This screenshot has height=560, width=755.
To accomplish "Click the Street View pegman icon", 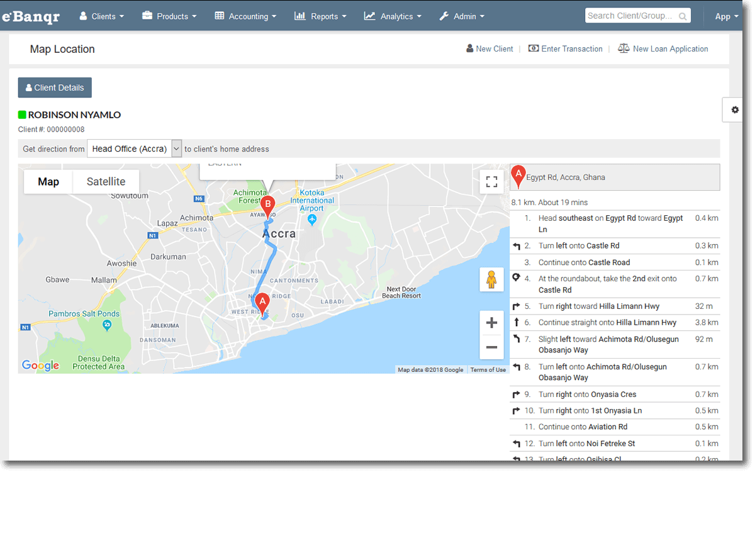I will [492, 279].
